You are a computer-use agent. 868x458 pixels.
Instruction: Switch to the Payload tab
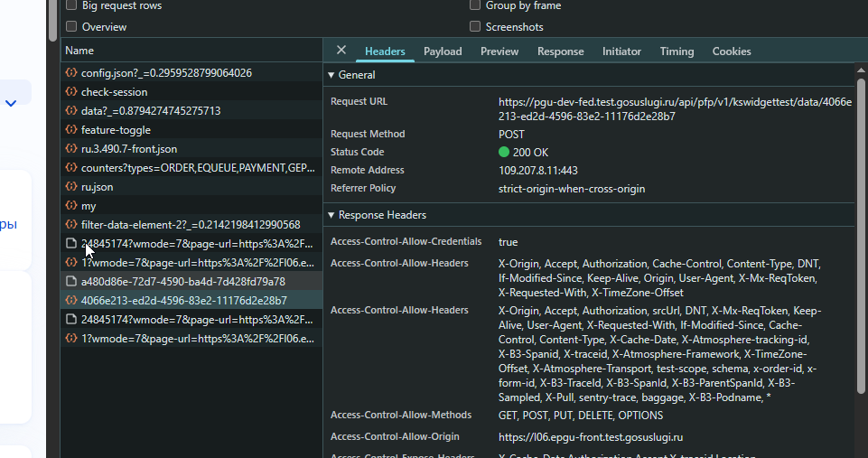pos(443,51)
